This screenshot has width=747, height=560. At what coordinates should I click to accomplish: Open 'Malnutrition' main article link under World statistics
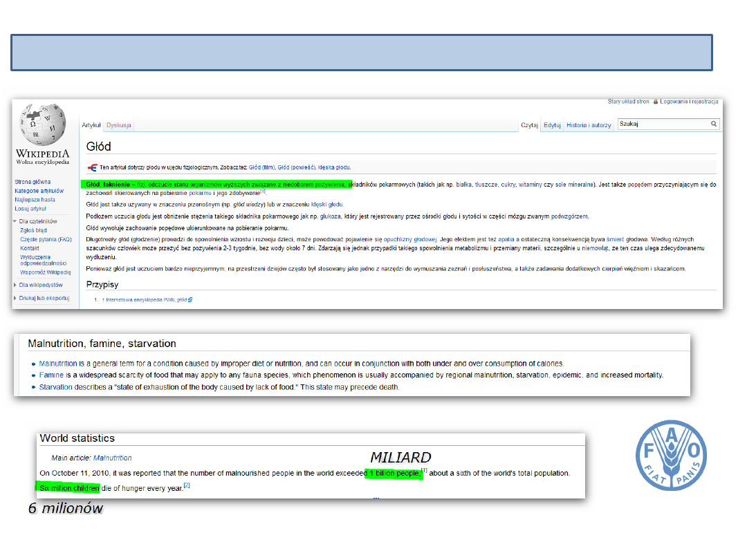click(112, 458)
